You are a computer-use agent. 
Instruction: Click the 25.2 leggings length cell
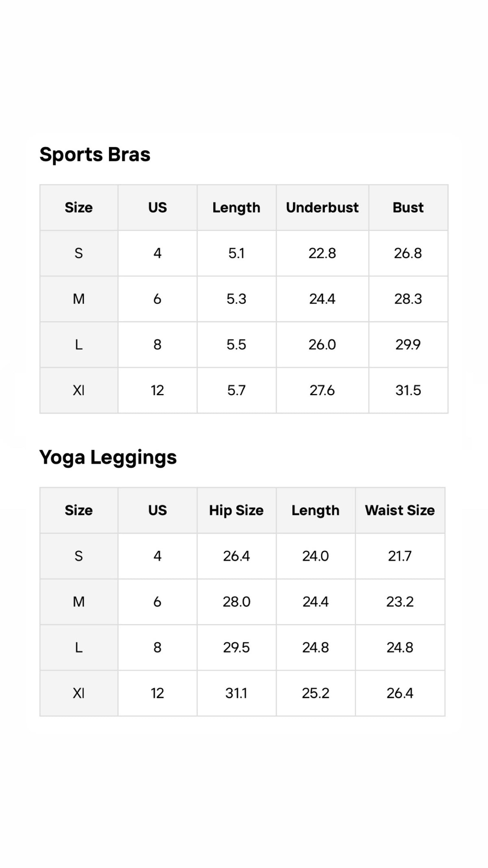click(316, 693)
